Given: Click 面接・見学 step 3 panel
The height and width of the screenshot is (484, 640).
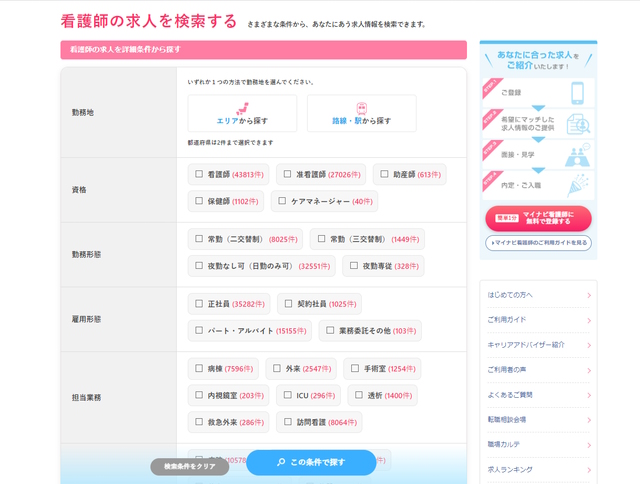Looking at the screenshot, I should tap(538, 155).
